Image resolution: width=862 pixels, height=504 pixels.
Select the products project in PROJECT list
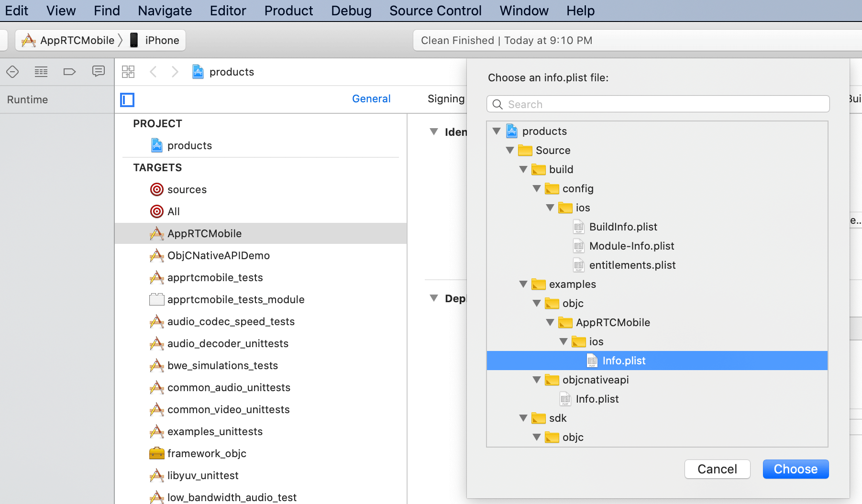[181, 145]
